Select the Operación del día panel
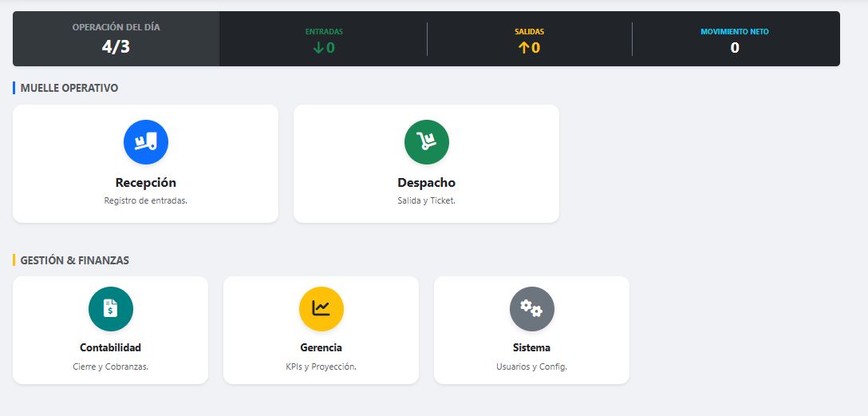This screenshot has height=416, width=868. click(116, 39)
